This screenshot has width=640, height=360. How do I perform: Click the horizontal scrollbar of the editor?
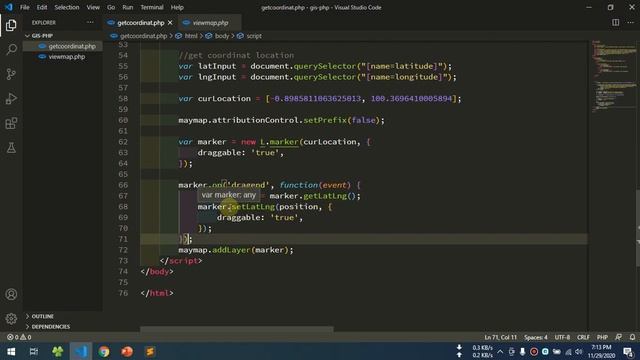[237, 329]
